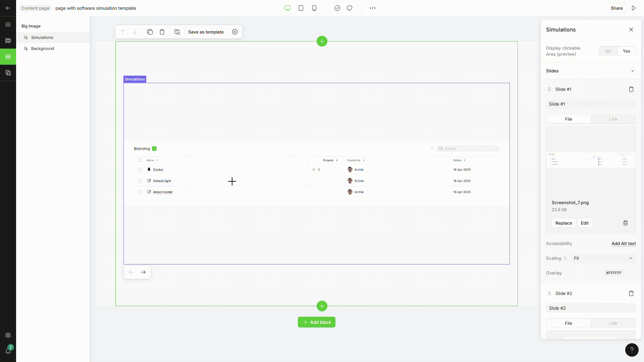
Task: Set Display clickable Area to No
Action: tap(608, 51)
